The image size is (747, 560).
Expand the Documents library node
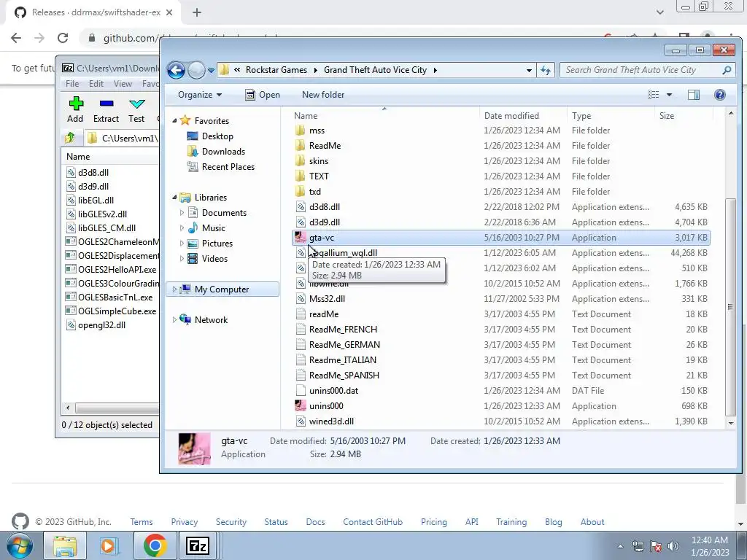point(182,212)
